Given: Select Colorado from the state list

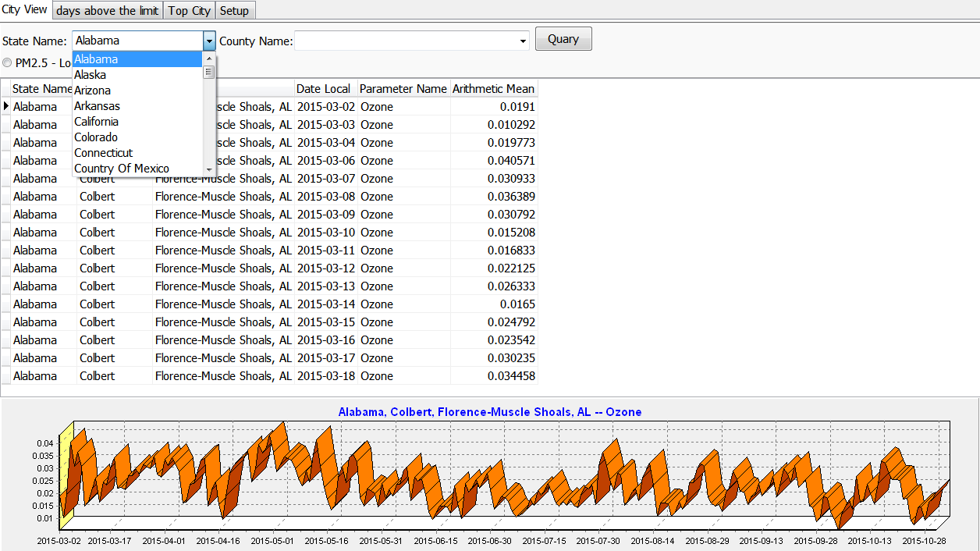Looking at the screenshot, I should coord(96,137).
